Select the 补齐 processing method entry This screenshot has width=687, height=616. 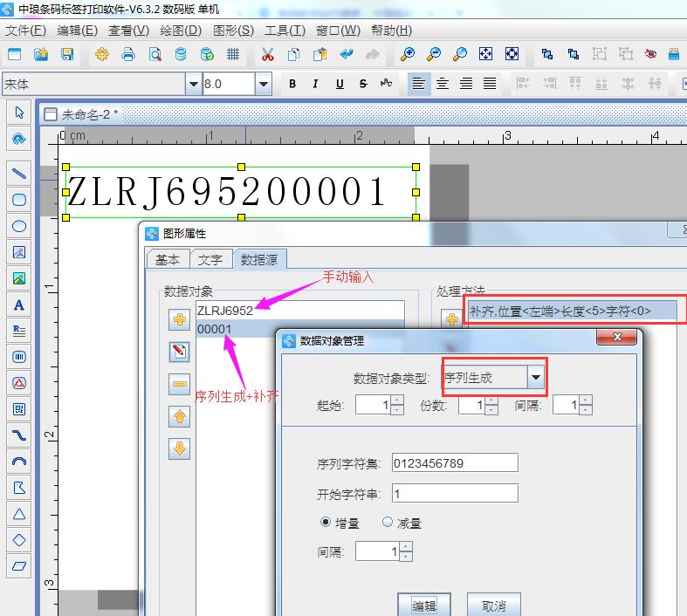point(572,311)
